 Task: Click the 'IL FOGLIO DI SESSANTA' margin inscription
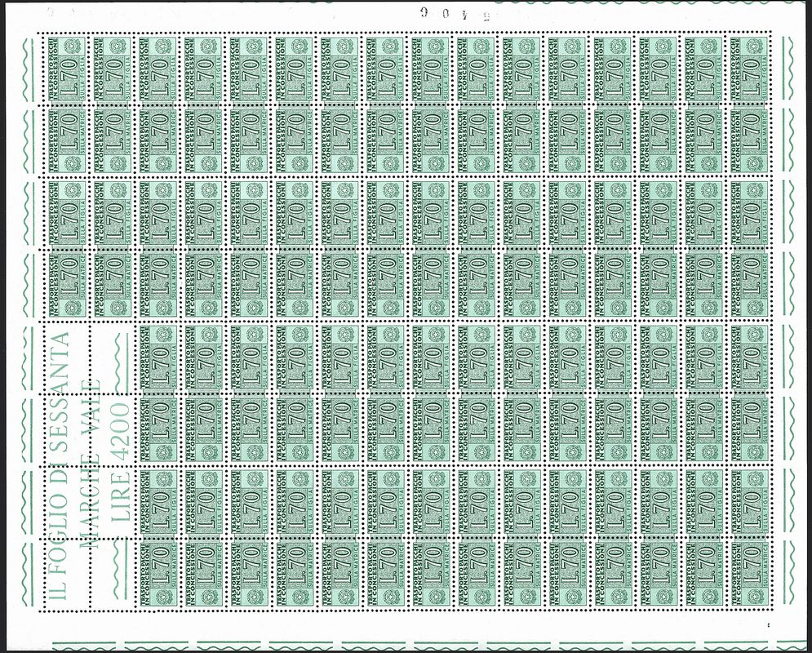coord(60,465)
